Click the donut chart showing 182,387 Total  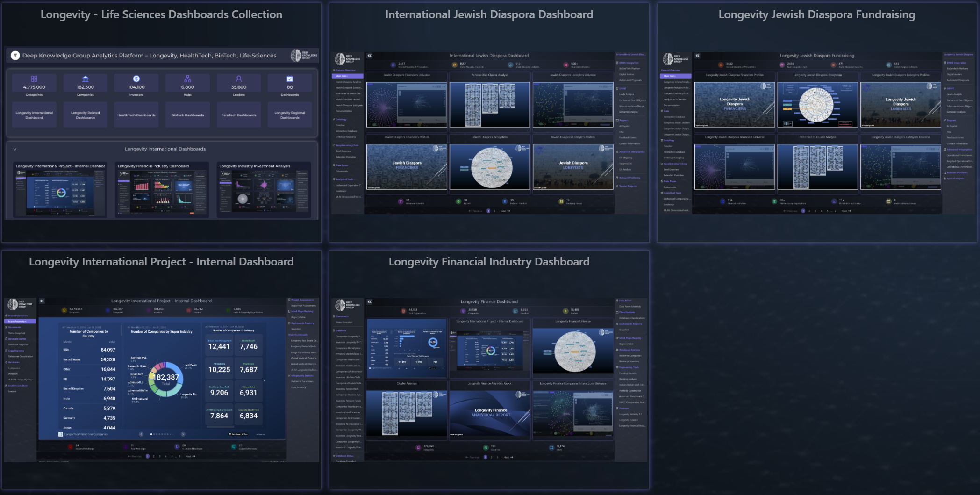[166, 379]
